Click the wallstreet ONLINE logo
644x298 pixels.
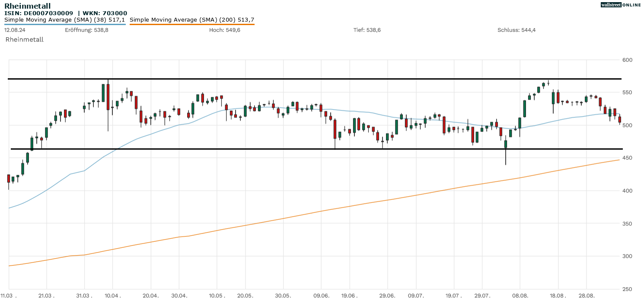pos(621,5)
